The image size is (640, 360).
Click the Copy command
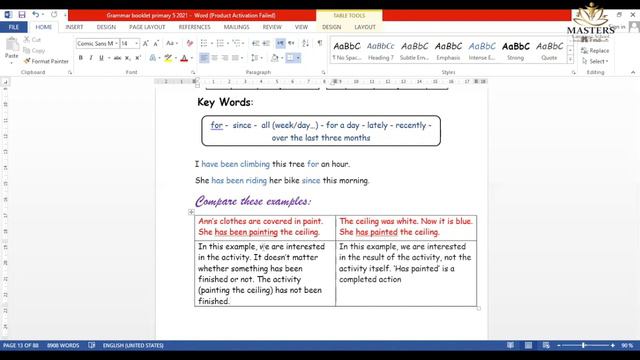34,50
